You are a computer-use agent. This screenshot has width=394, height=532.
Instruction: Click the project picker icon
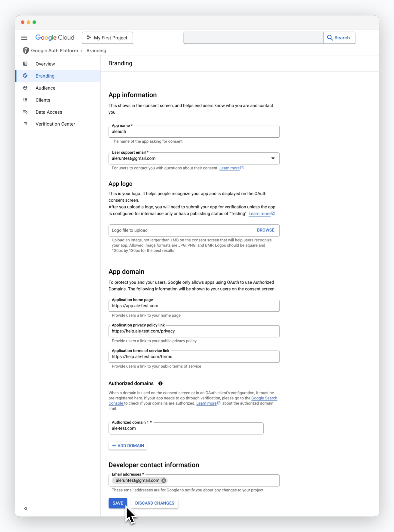click(x=89, y=38)
